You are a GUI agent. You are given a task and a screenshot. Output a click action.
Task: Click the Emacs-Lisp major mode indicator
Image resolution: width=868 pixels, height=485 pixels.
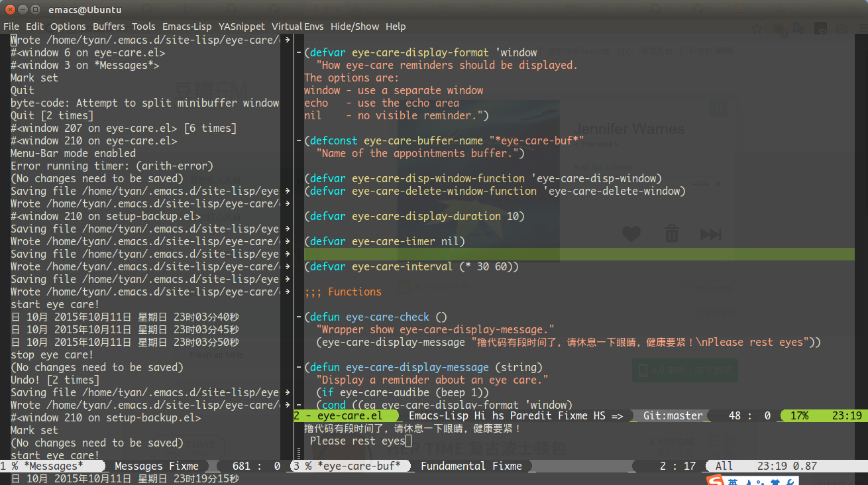(438, 415)
